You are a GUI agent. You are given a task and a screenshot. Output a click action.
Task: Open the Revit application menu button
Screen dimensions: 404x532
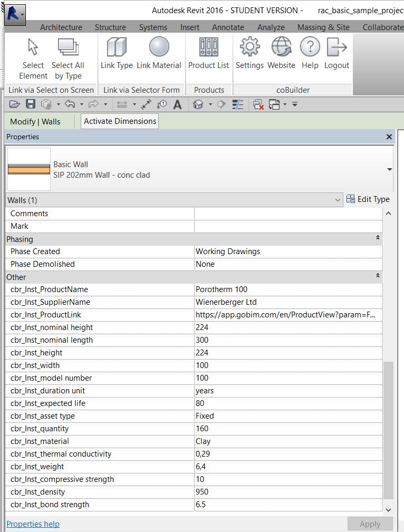tap(15, 14)
